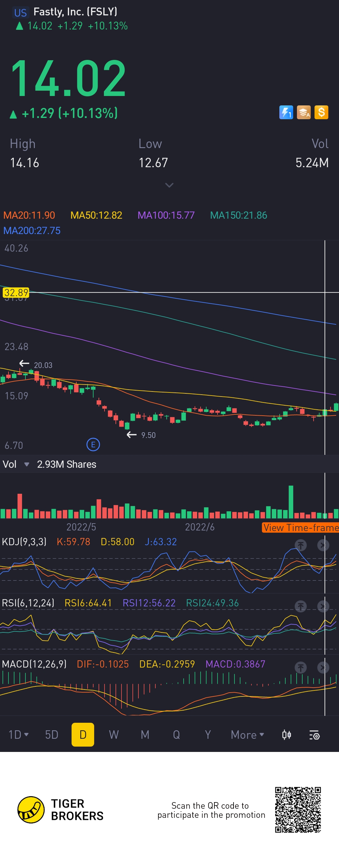Switch to yearly Y chart tab
The width and height of the screenshot is (339, 868).
click(208, 735)
